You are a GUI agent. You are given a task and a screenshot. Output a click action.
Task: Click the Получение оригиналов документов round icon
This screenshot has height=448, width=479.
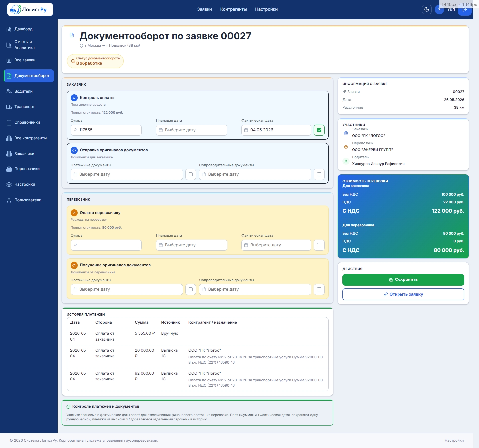[x=74, y=265]
